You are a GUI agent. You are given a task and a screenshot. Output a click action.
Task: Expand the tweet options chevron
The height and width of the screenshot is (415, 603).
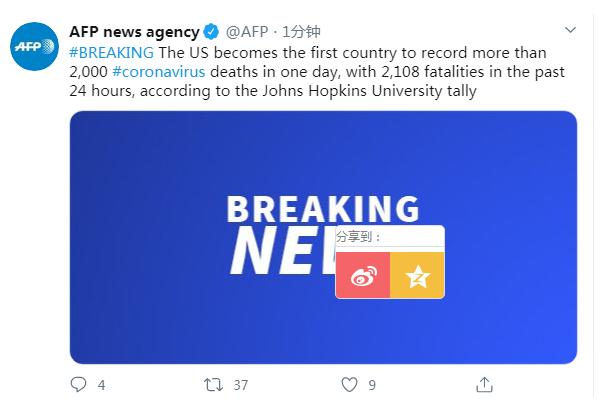point(569,30)
